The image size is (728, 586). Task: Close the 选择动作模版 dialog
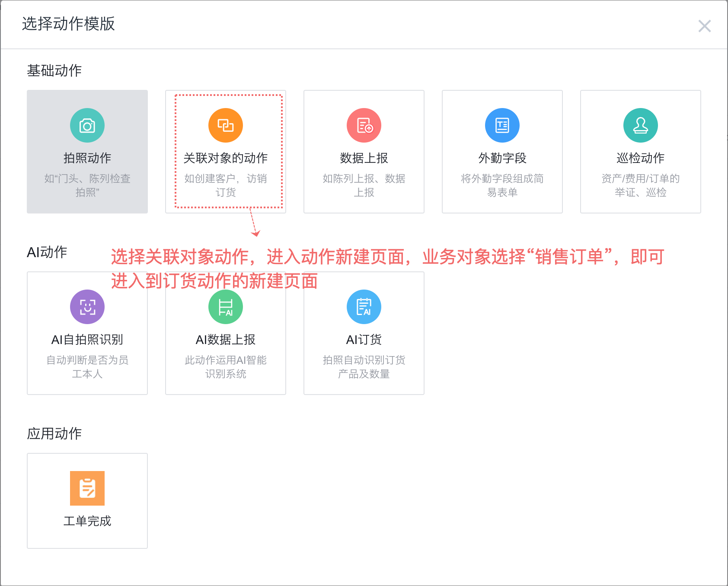click(x=705, y=26)
